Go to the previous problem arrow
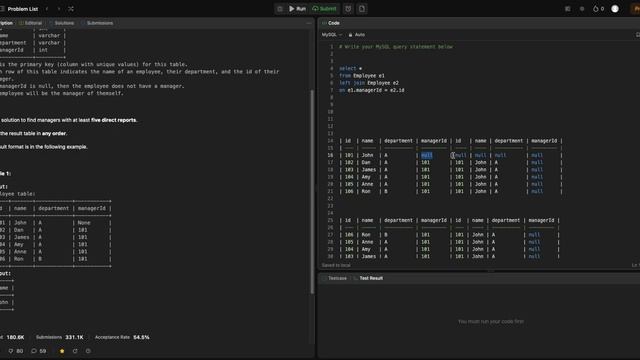The height and width of the screenshot is (360, 640). [x=47, y=9]
